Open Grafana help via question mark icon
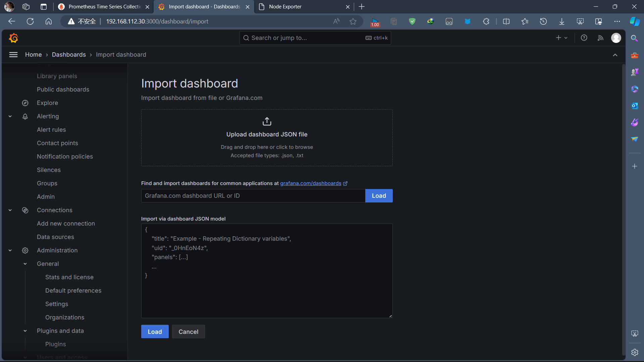The width and height of the screenshot is (644, 362). pos(584,38)
